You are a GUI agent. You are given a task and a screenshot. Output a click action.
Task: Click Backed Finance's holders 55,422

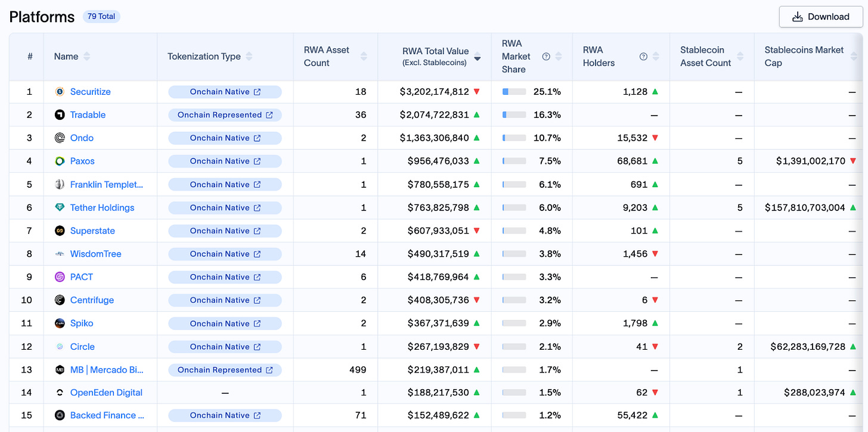[x=633, y=415]
